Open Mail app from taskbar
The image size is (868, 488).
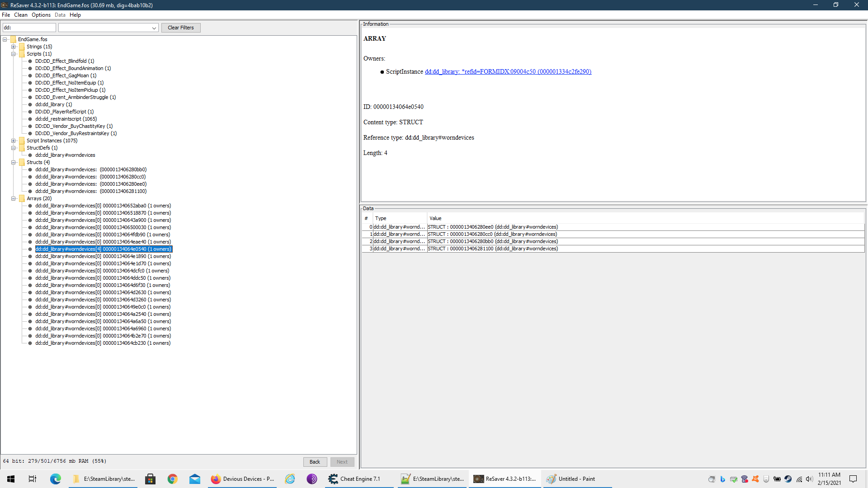pos(195,479)
